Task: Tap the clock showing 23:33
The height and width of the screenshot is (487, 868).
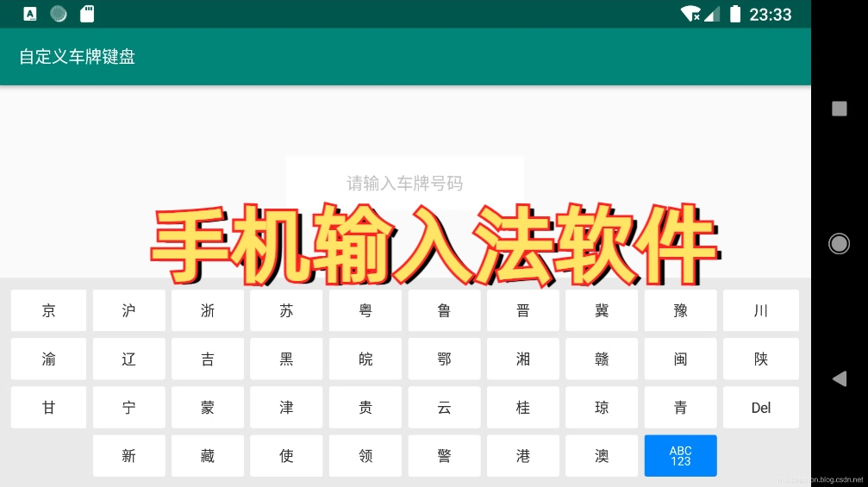Action: click(x=770, y=15)
